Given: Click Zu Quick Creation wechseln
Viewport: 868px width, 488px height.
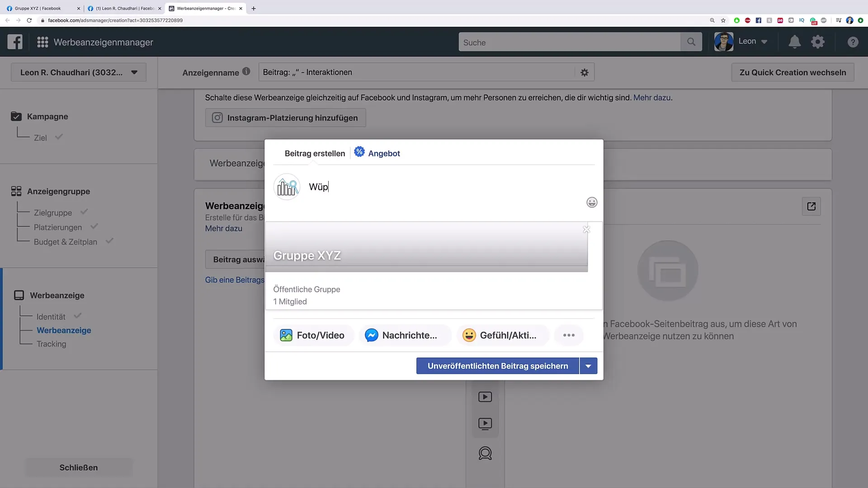Looking at the screenshot, I should (793, 72).
